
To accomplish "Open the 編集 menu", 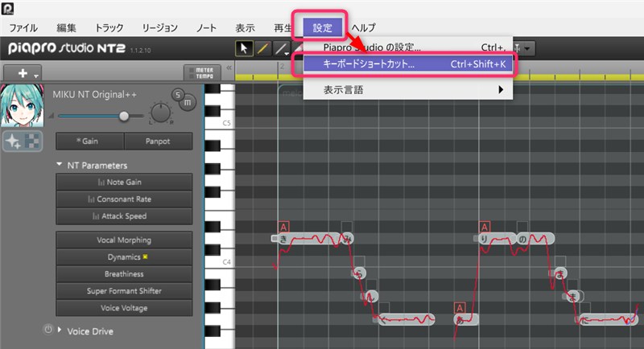I will click(x=66, y=27).
